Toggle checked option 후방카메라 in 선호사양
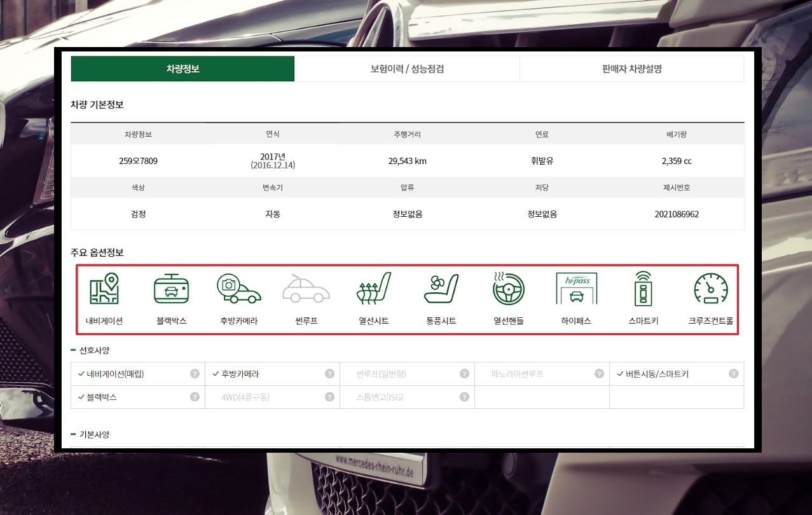Screen dimensions: 812x515 coord(235,374)
